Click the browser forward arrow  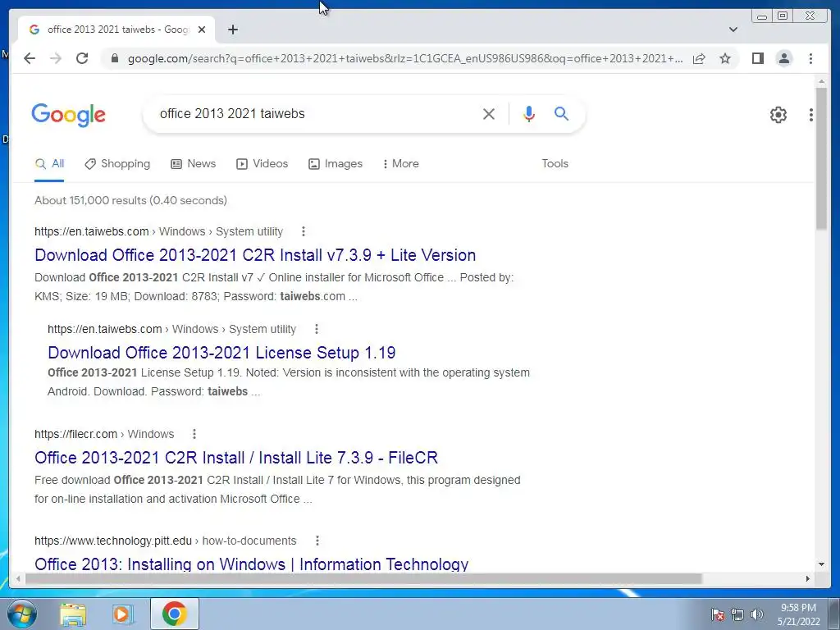(x=56, y=58)
